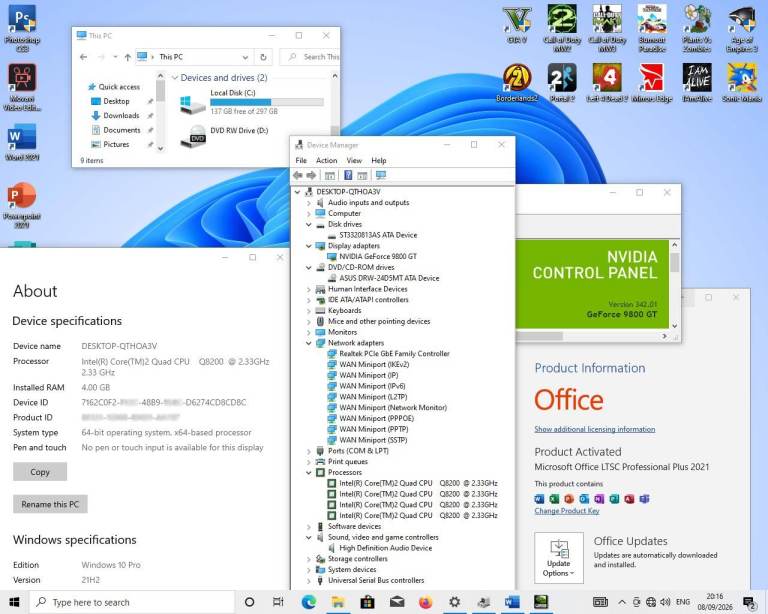Click the Back arrow in Device Manager toolbar
This screenshot has height=614, width=768.
click(298, 175)
